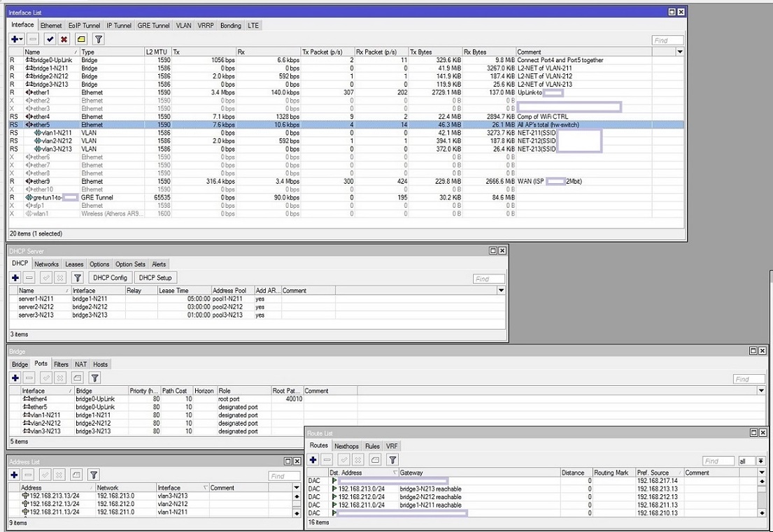The height and width of the screenshot is (532, 773).
Task: Open column dropdown arrow in Address List table
Action: [x=297, y=488]
